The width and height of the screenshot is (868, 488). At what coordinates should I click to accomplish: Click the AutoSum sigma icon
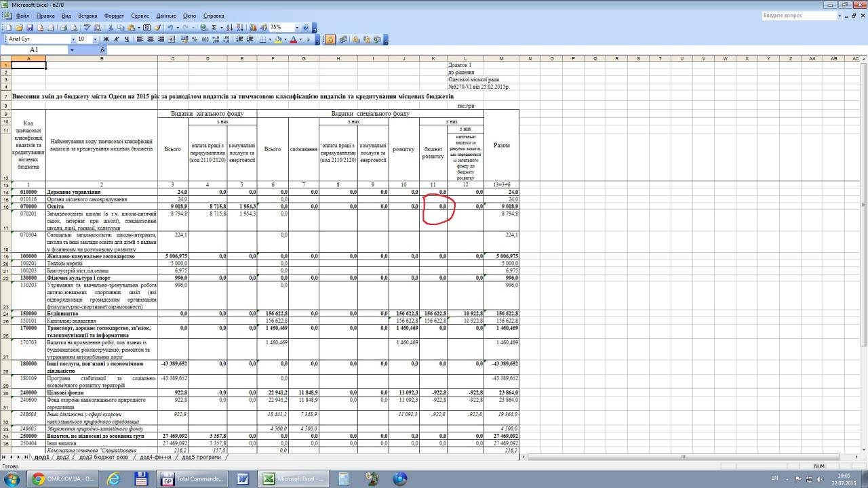[214, 28]
